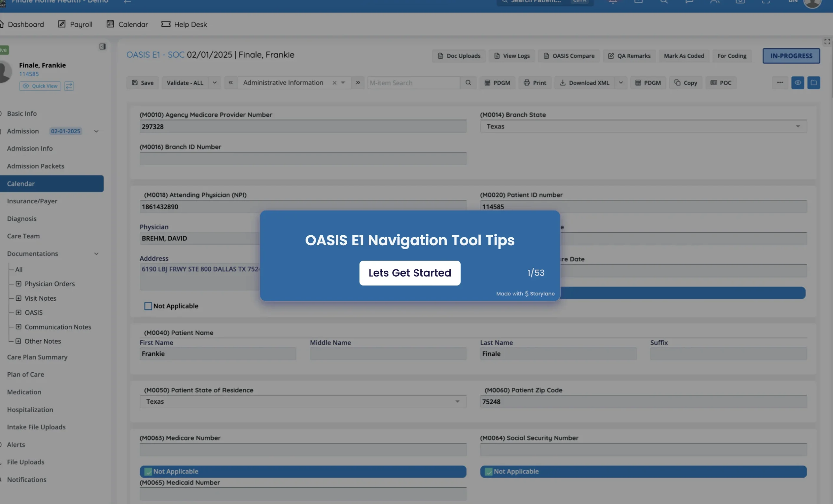Click the Quick View button

pos(40,86)
